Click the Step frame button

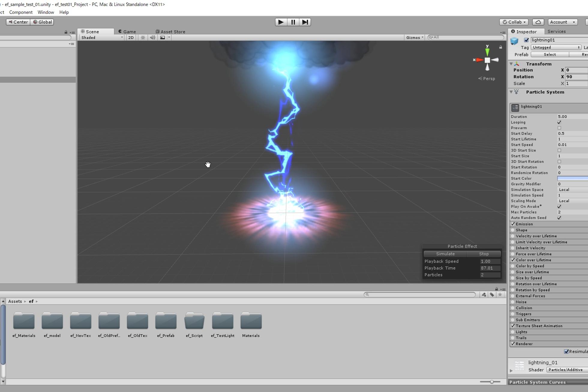click(x=305, y=22)
